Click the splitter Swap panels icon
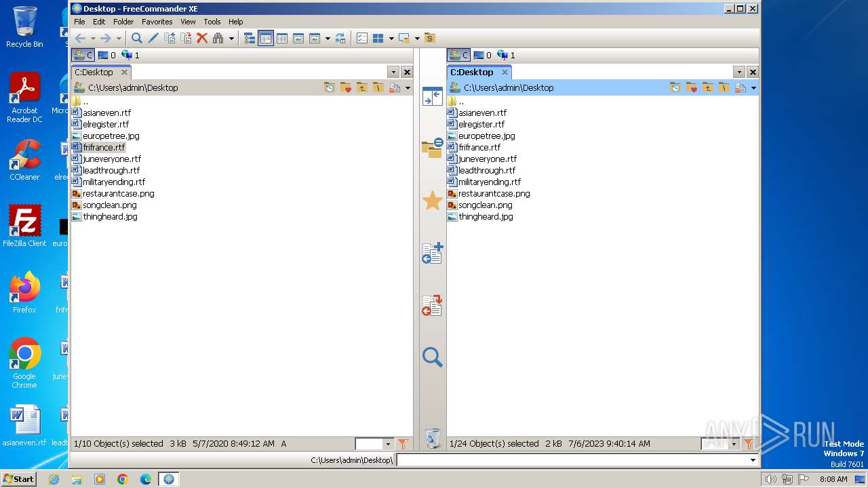Viewport: 868px width, 488px height. (432, 96)
